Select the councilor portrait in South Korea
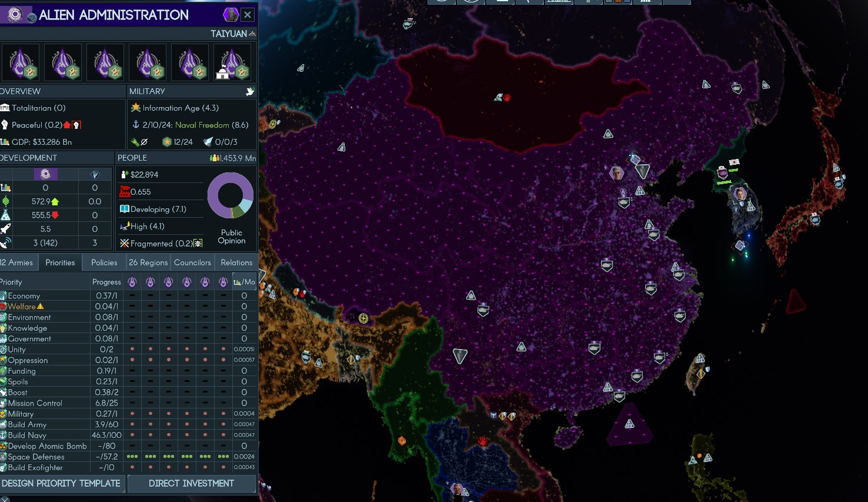The width and height of the screenshot is (868, 502). (740, 194)
